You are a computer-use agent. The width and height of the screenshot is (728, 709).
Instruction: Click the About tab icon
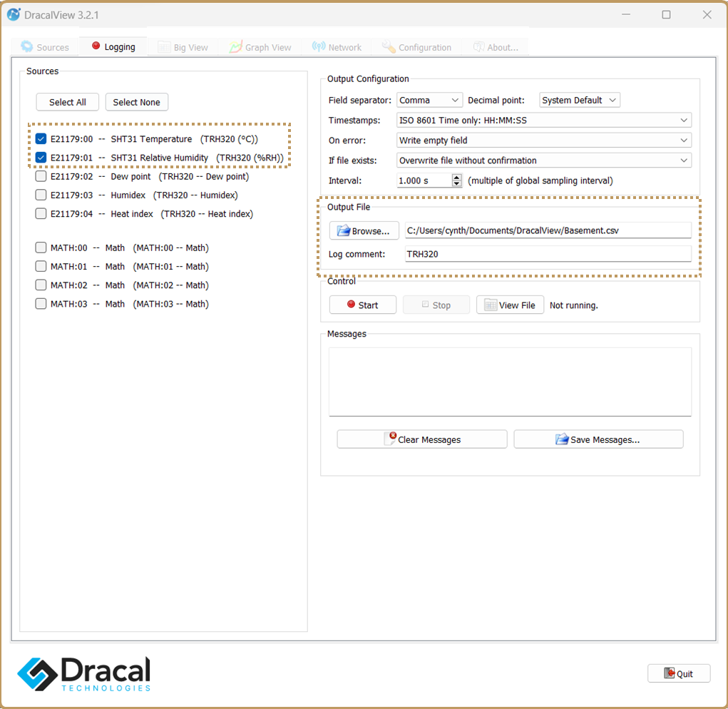point(478,47)
